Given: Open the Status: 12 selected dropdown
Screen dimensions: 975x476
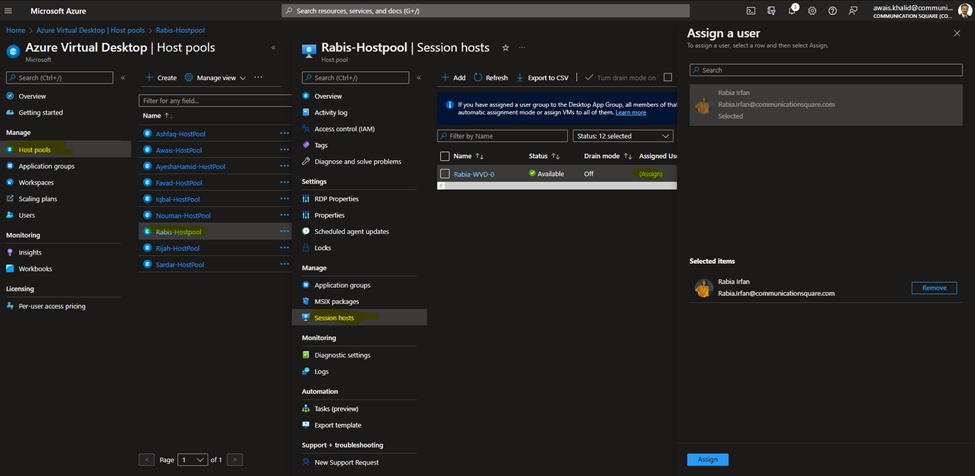Looking at the screenshot, I should coord(622,135).
